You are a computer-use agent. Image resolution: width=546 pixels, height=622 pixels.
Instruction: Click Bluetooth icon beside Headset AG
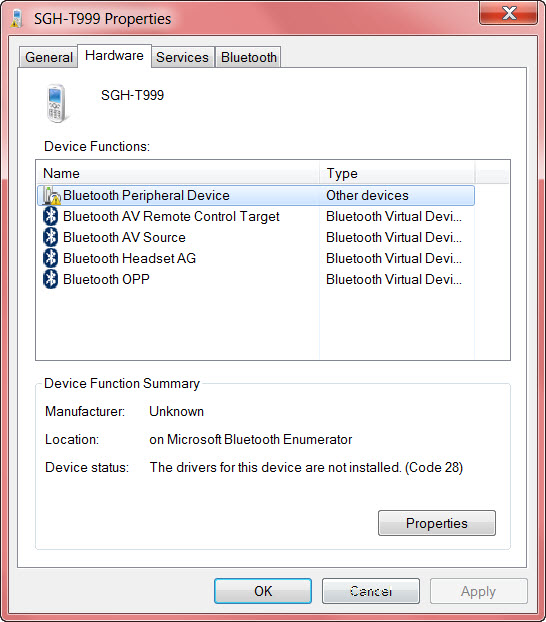coord(50,259)
